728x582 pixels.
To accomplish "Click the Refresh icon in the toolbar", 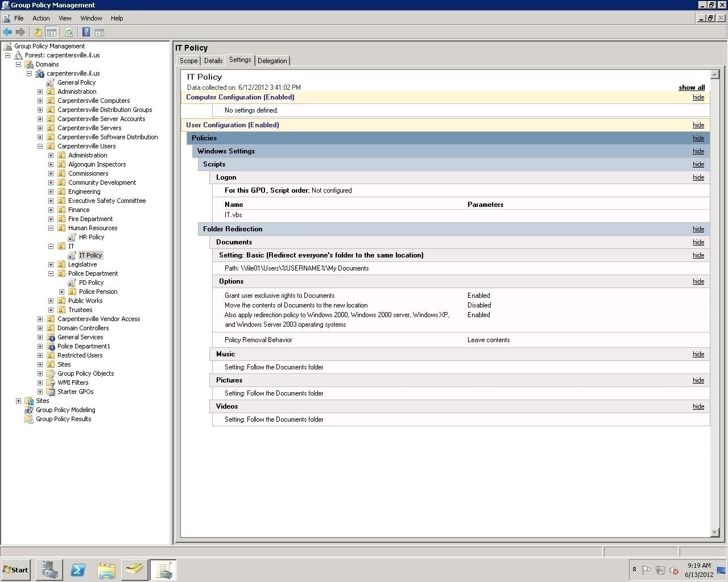I will (69, 32).
